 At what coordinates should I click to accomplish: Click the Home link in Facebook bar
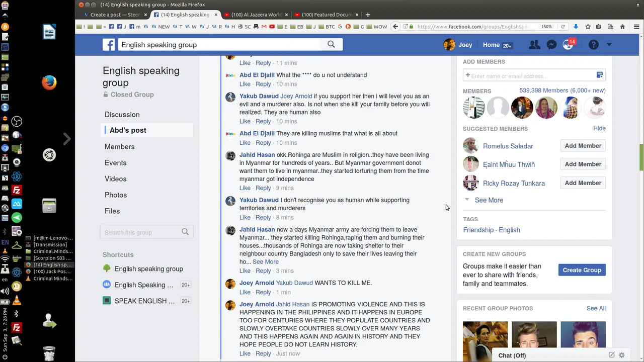pos(491,45)
